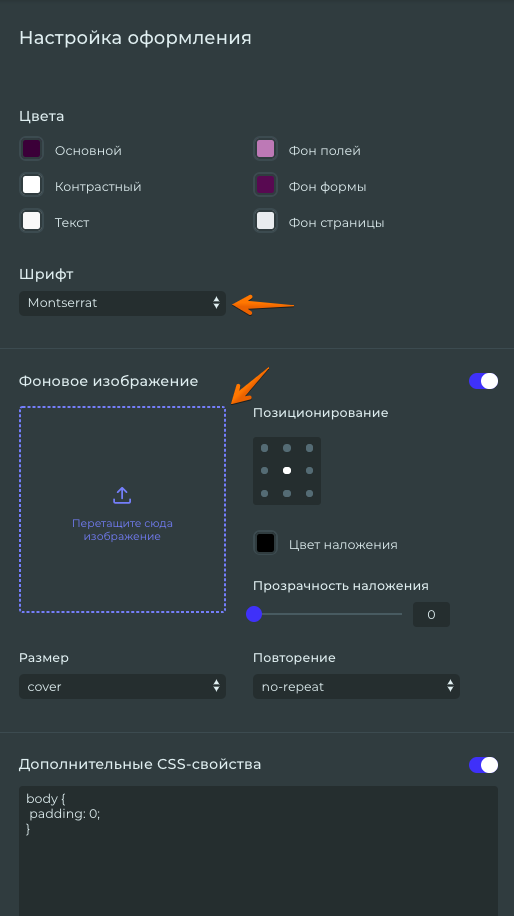The image size is (514, 916).
Task: Select top-right positioning dot
Action: (x=310, y=448)
